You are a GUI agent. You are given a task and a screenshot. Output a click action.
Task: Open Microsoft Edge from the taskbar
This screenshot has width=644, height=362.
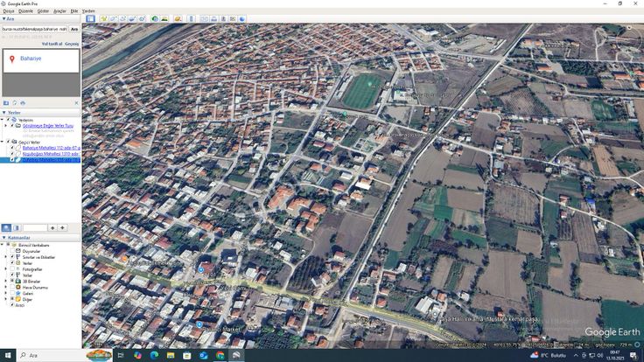tap(153, 355)
